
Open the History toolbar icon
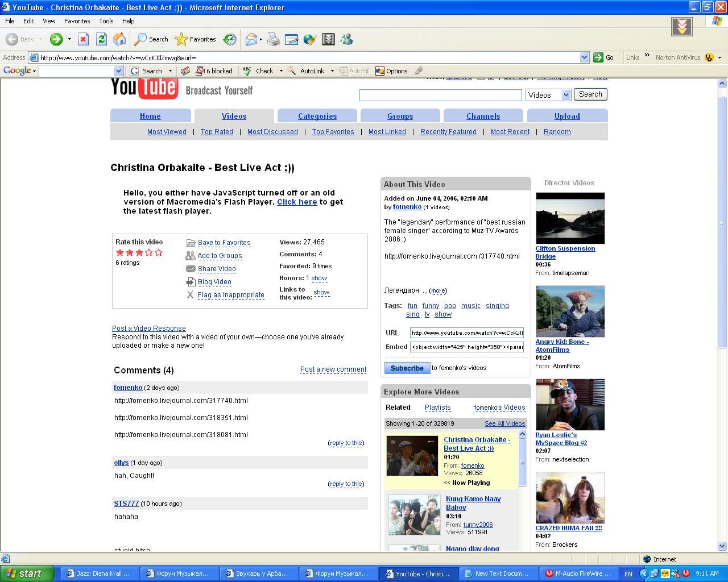point(230,39)
